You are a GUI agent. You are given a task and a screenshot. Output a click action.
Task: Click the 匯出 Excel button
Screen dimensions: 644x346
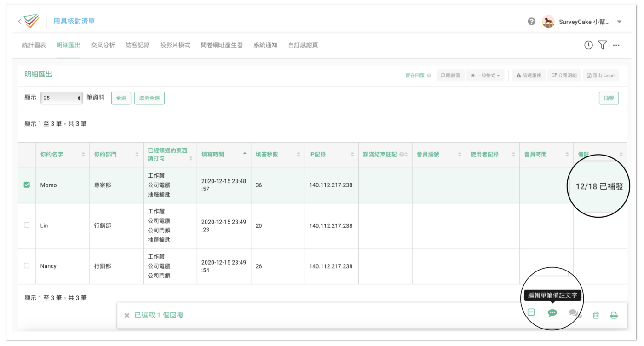(x=601, y=75)
